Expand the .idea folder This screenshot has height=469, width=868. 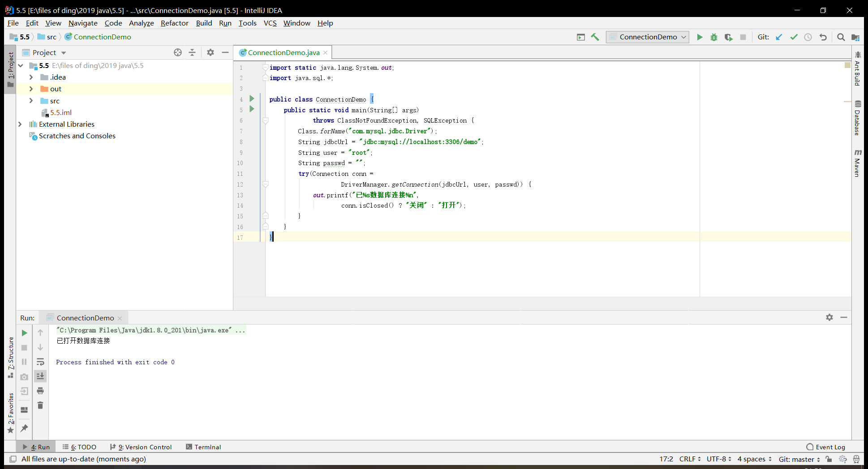(x=31, y=77)
